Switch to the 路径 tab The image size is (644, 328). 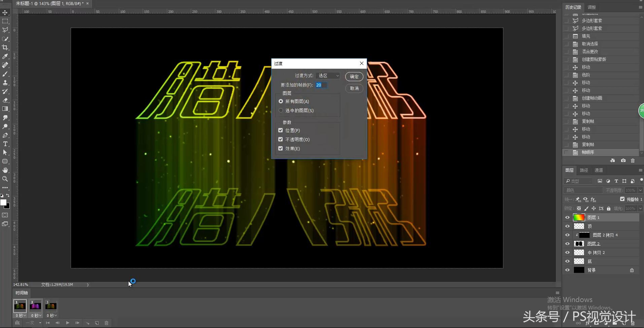(x=584, y=170)
